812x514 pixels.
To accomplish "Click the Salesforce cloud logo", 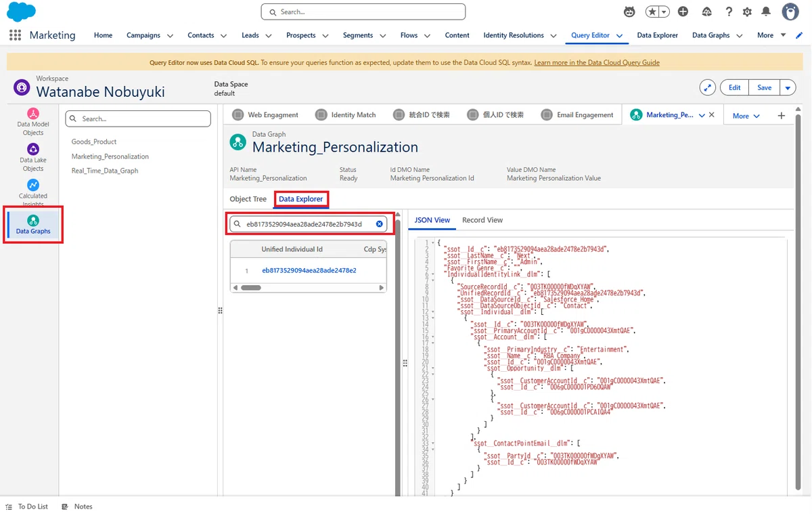I will pyautogui.click(x=21, y=12).
